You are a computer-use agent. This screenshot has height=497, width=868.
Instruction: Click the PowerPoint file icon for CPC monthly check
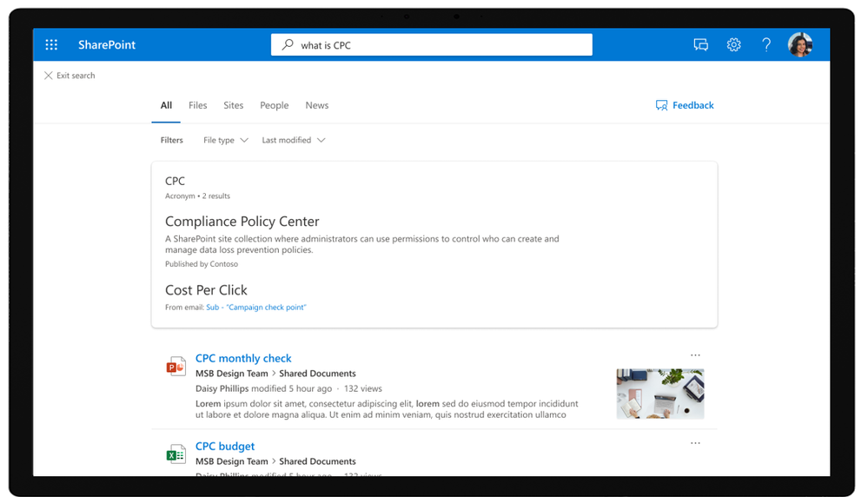tap(176, 367)
